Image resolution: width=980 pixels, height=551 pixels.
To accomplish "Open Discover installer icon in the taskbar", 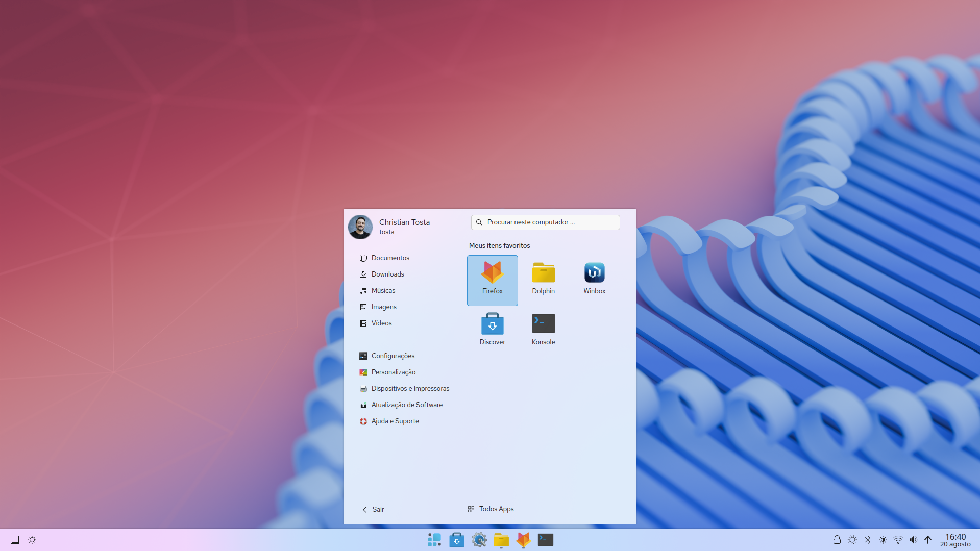I will [x=456, y=539].
